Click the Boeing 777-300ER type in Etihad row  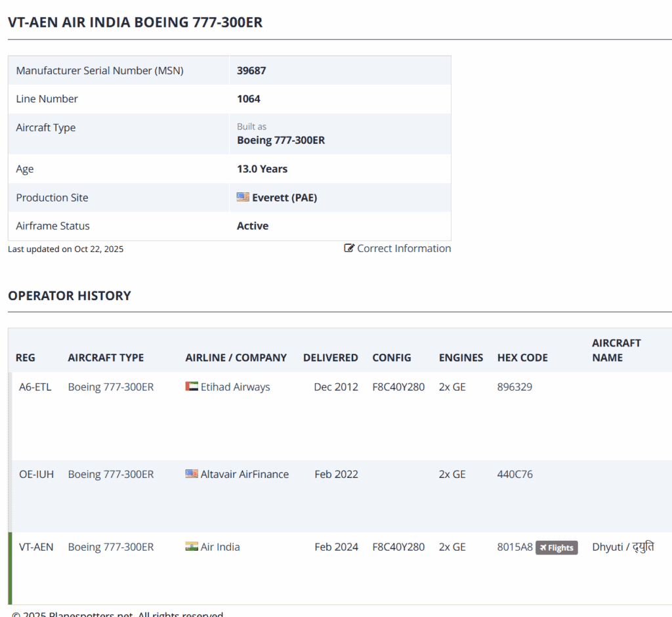click(110, 387)
